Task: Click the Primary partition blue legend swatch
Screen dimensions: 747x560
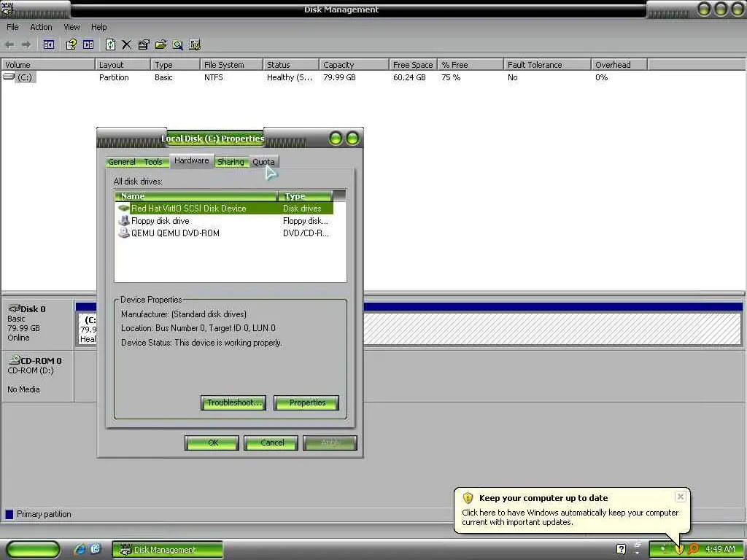Action: click(9, 514)
